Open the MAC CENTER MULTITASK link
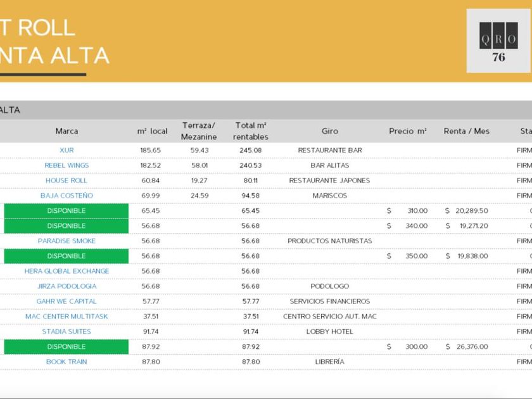 [66, 317]
